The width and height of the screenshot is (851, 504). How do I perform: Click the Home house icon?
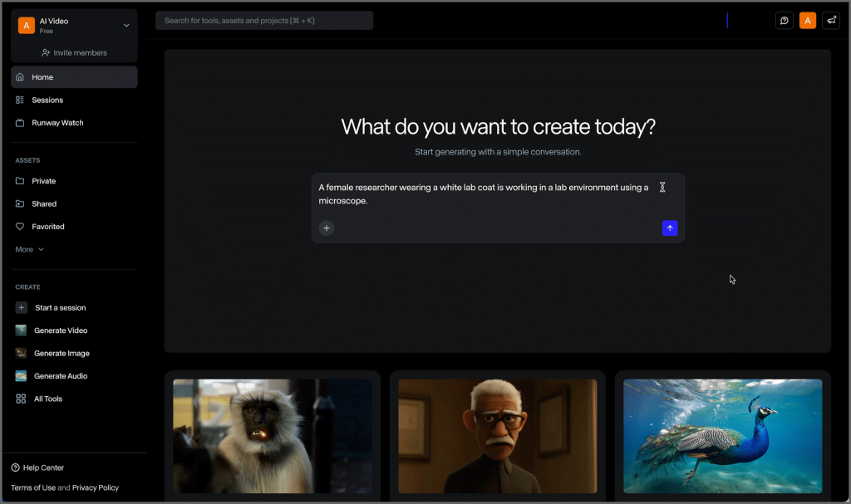pyautogui.click(x=20, y=77)
